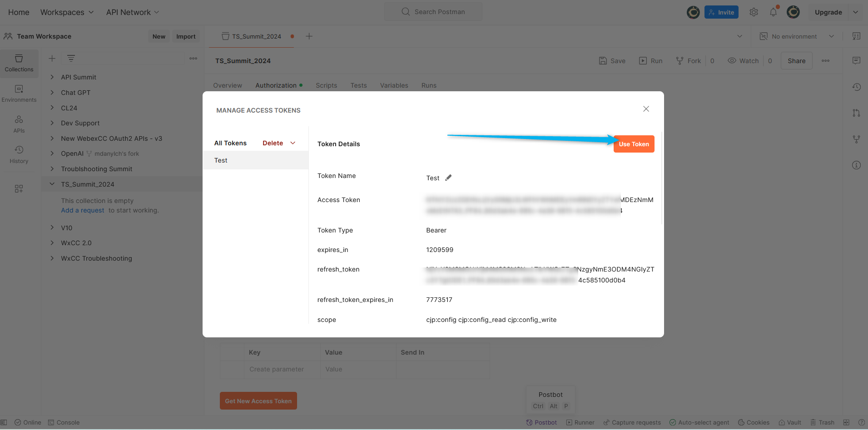Open the forks icon in right sidebar
Screen dimensions: 868x430
click(856, 139)
